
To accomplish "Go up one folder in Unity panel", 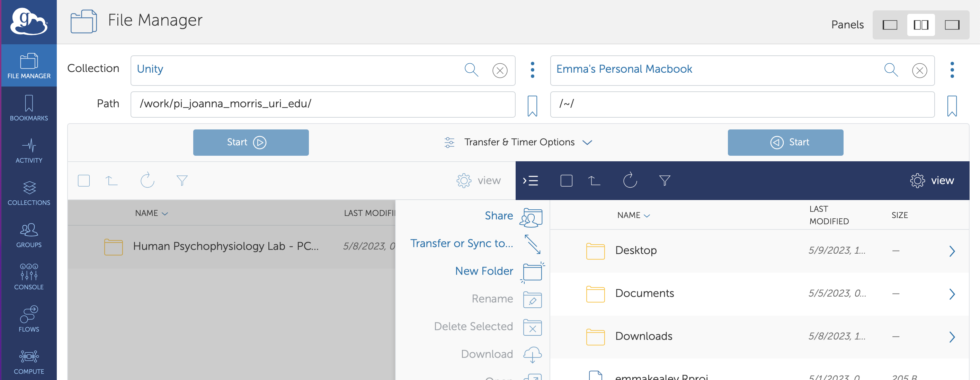I will [112, 181].
